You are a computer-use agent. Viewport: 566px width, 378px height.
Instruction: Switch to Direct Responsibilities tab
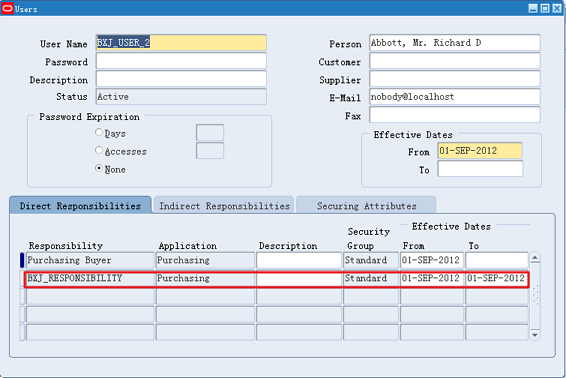(80, 206)
